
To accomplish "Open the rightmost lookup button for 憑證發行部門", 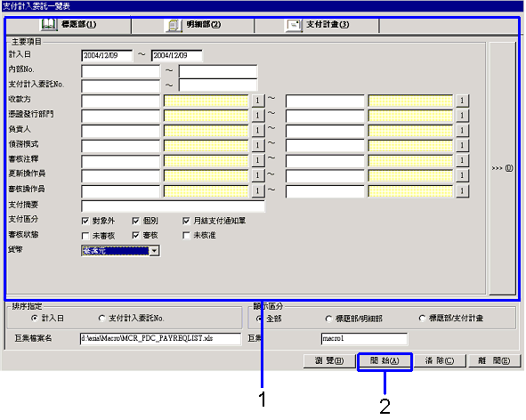I will coord(462,115).
